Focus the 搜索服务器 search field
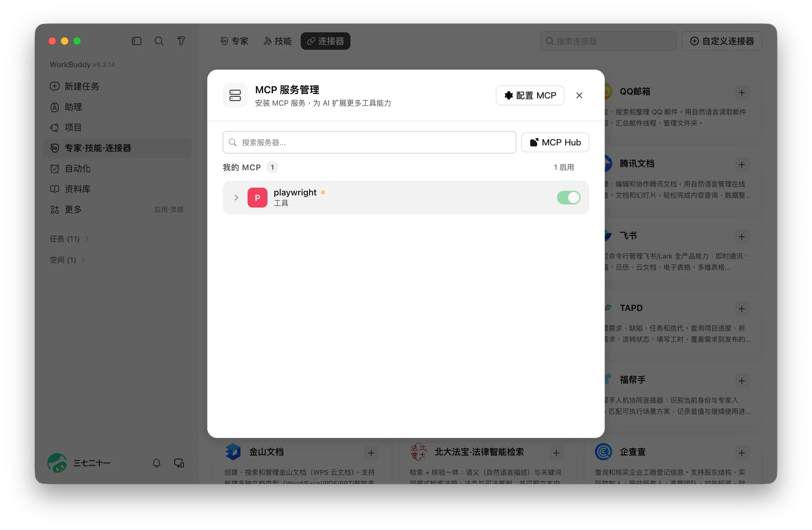The height and width of the screenshot is (530, 812). 369,142
